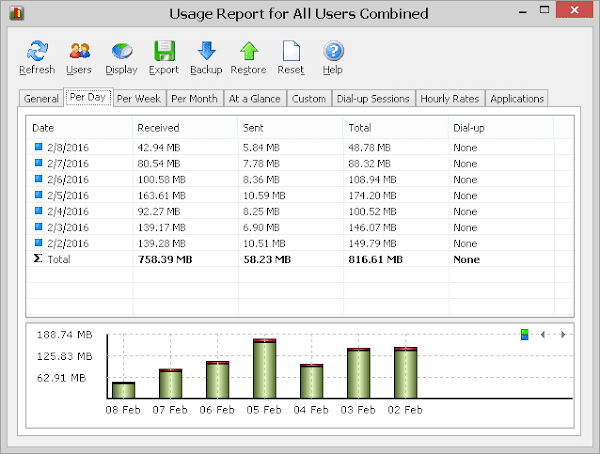Select the 2/4/2016 date cell

click(68, 211)
